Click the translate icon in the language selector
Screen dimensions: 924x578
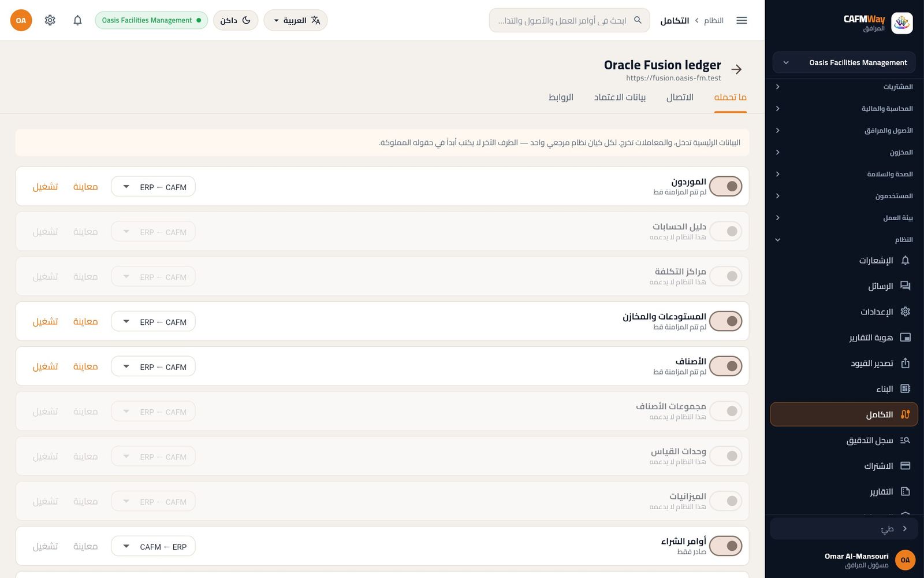[315, 20]
